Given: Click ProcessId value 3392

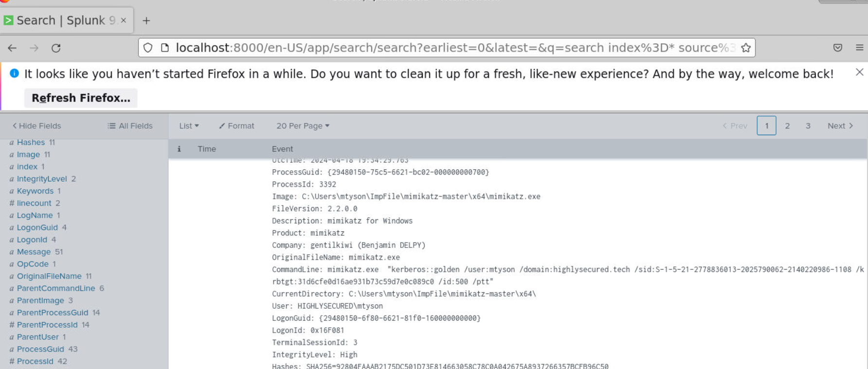Looking at the screenshot, I should point(327,184).
